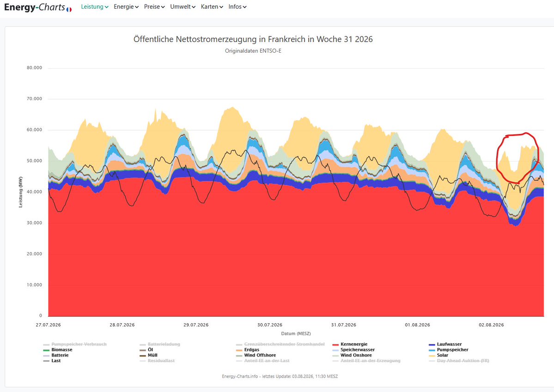Click the 29.07.2026 date label
Viewport: 554px width, 392px height.
click(196, 325)
